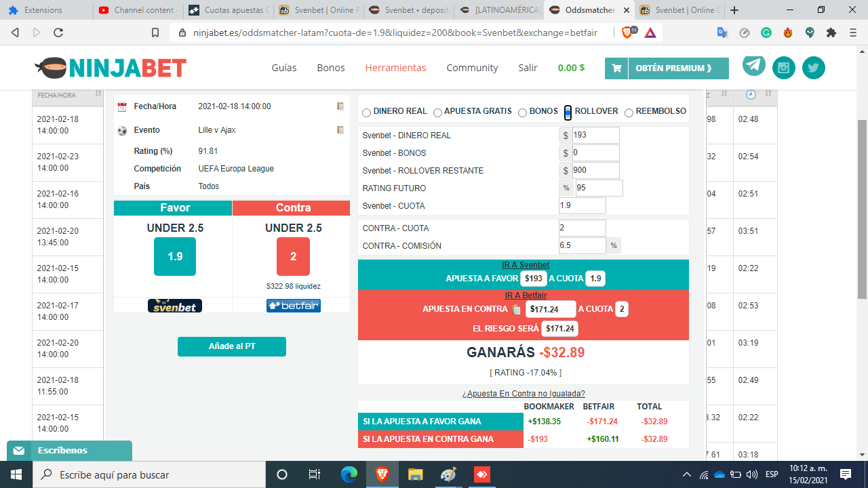Follow the IR A Svenbet link
Image resolution: width=868 pixels, height=488 pixels.
pyautogui.click(x=526, y=265)
